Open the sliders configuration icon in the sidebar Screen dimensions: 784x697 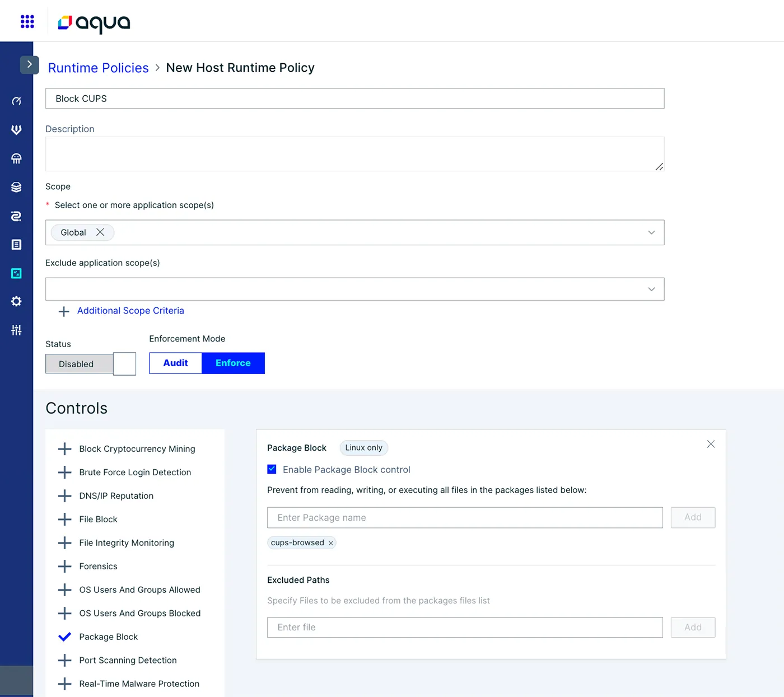coord(16,330)
